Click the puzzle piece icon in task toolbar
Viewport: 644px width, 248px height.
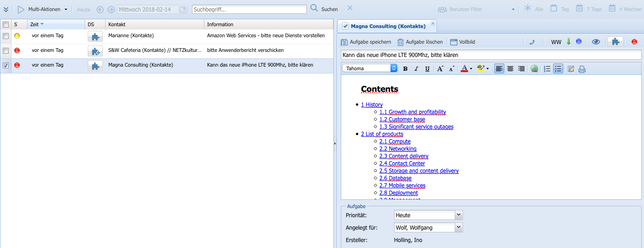coord(615,42)
